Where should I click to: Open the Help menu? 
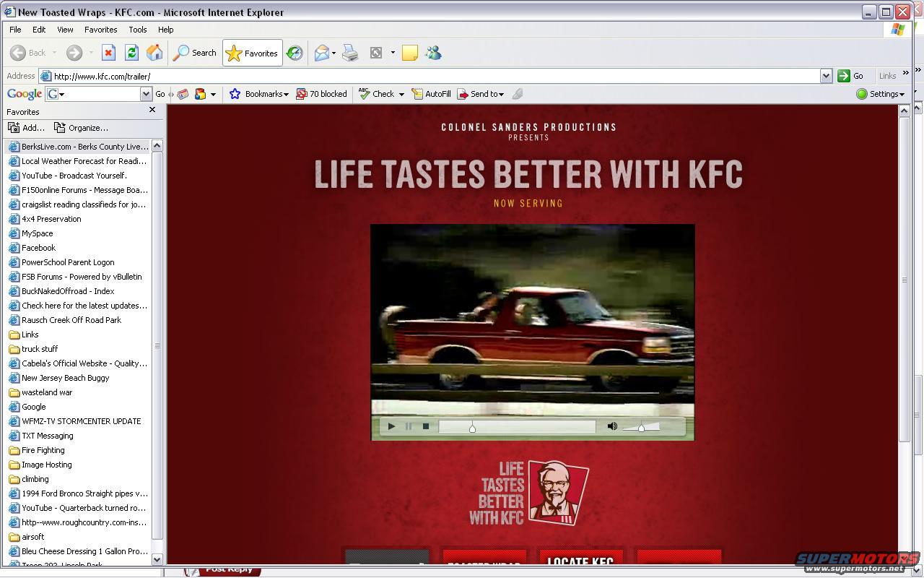pyautogui.click(x=165, y=30)
